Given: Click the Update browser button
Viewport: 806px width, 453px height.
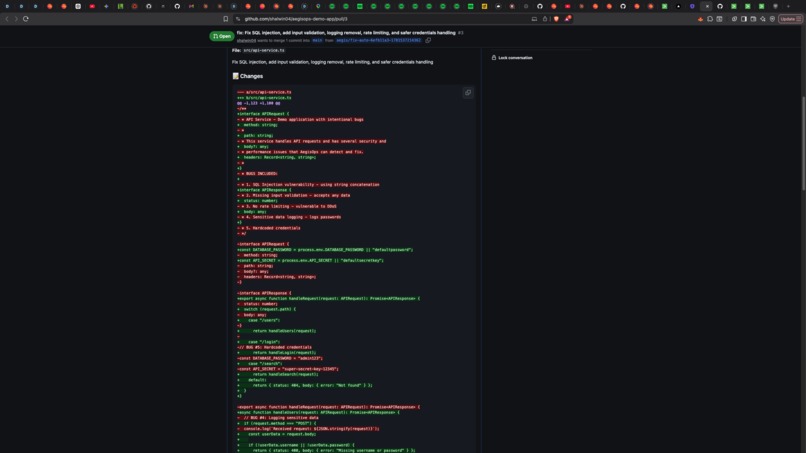Looking at the screenshot, I should coord(790,19).
